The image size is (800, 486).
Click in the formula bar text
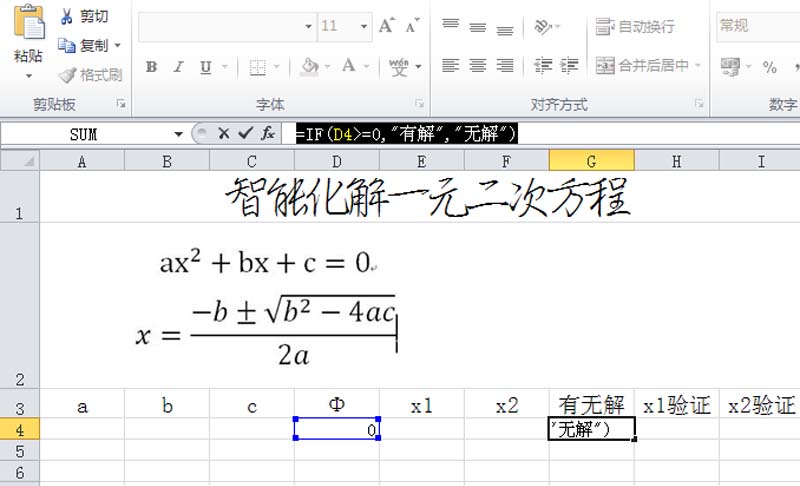click(x=407, y=134)
